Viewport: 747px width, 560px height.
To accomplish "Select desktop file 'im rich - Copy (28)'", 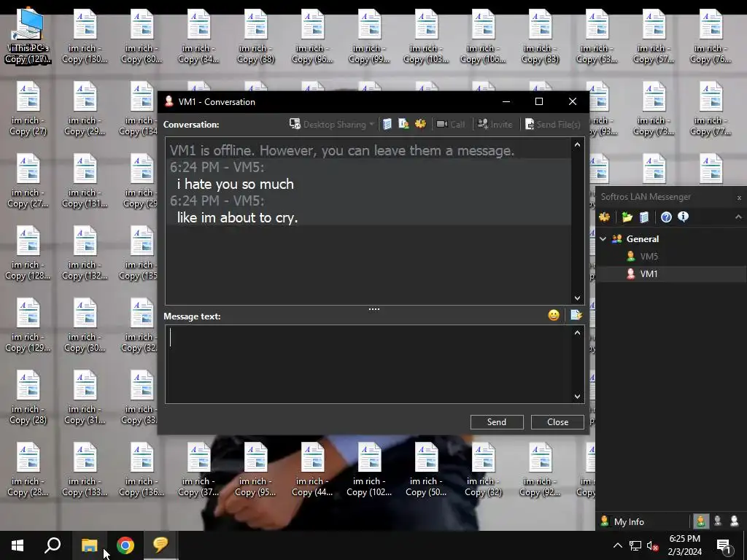I will click(28, 397).
